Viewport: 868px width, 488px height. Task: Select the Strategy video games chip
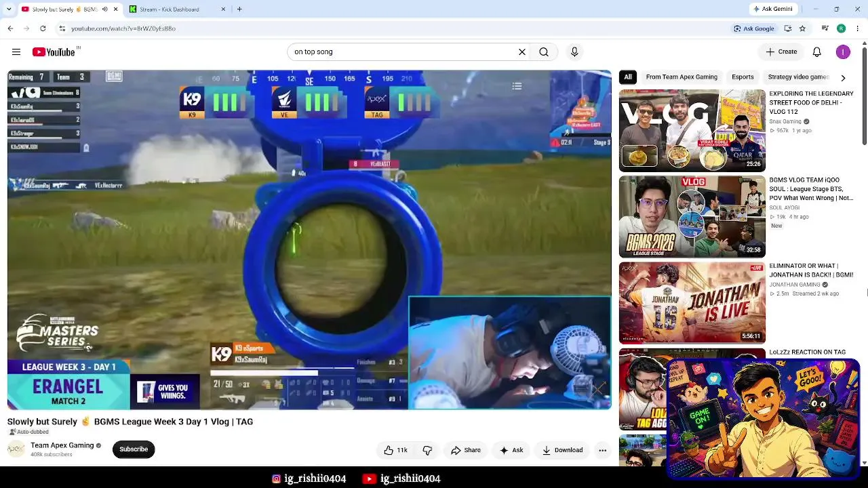[798, 77]
